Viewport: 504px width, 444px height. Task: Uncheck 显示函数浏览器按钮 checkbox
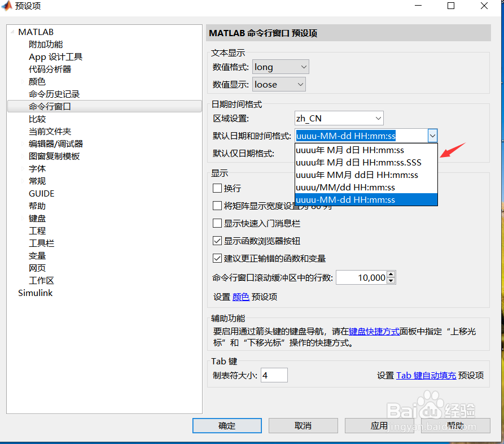coord(217,241)
